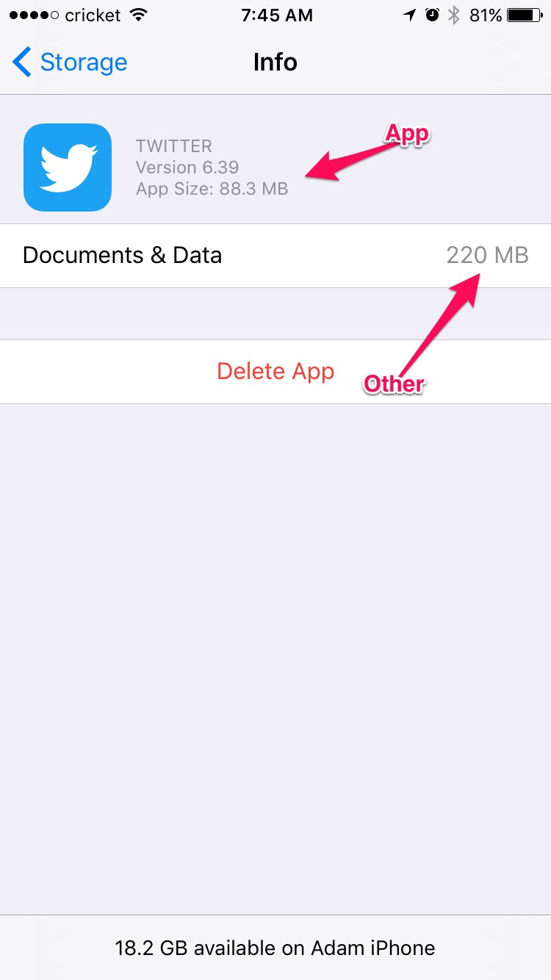
Task: Go back using the Storage chevron
Action: (21, 62)
